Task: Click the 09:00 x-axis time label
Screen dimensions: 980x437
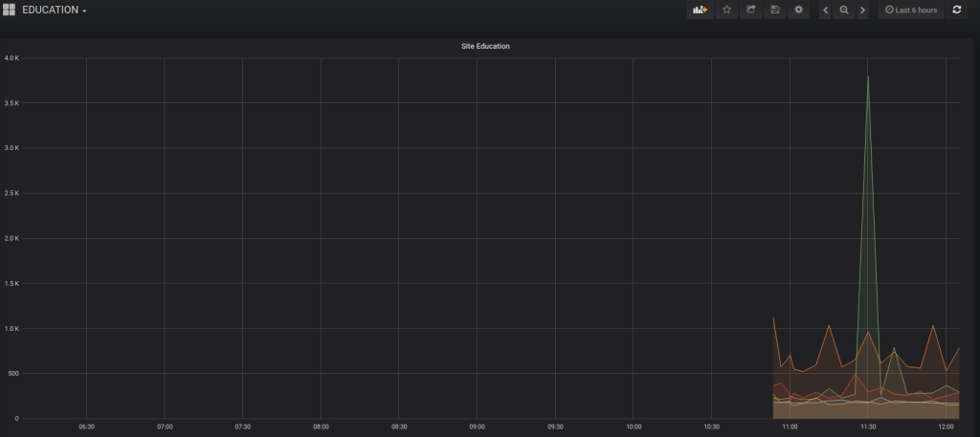Action: [x=477, y=426]
